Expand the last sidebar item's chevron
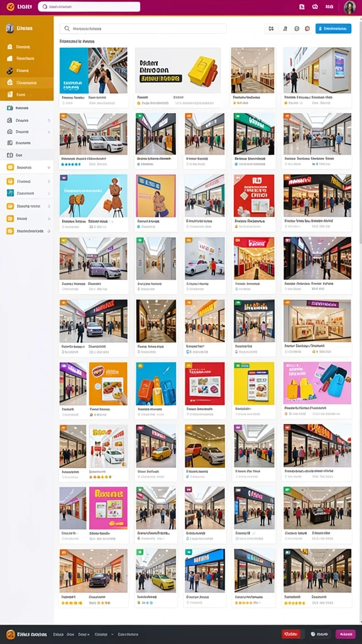Screen dimensions: 362x644 click(49, 231)
